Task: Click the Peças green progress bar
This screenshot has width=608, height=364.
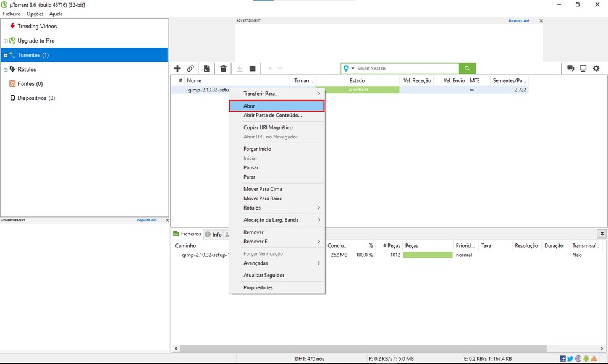Action: point(428,255)
